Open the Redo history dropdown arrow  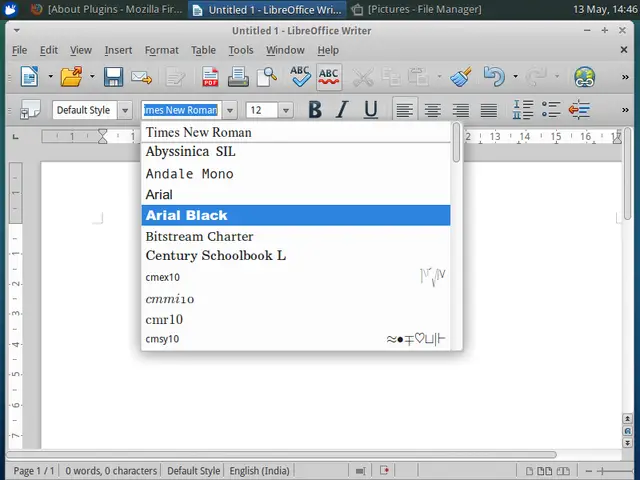point(557,76)
